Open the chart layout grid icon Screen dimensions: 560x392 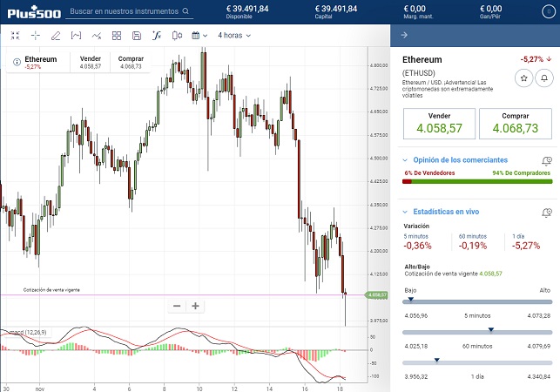click(x=116, y=36)
